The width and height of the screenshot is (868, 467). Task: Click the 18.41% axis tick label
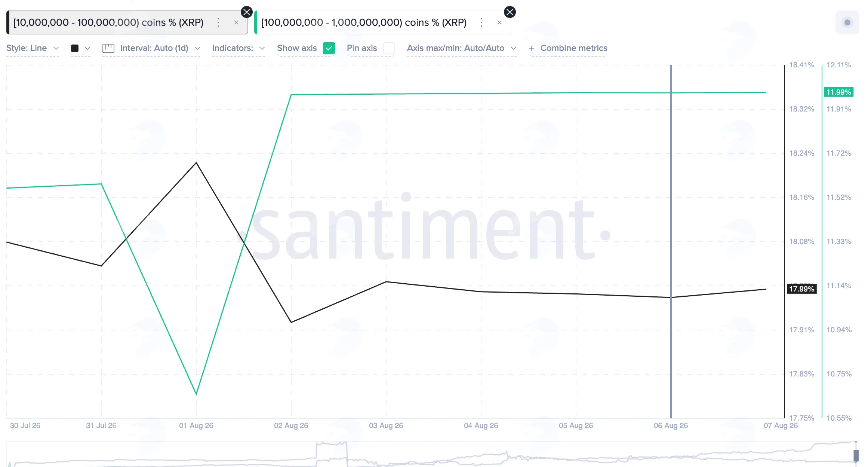801,65
